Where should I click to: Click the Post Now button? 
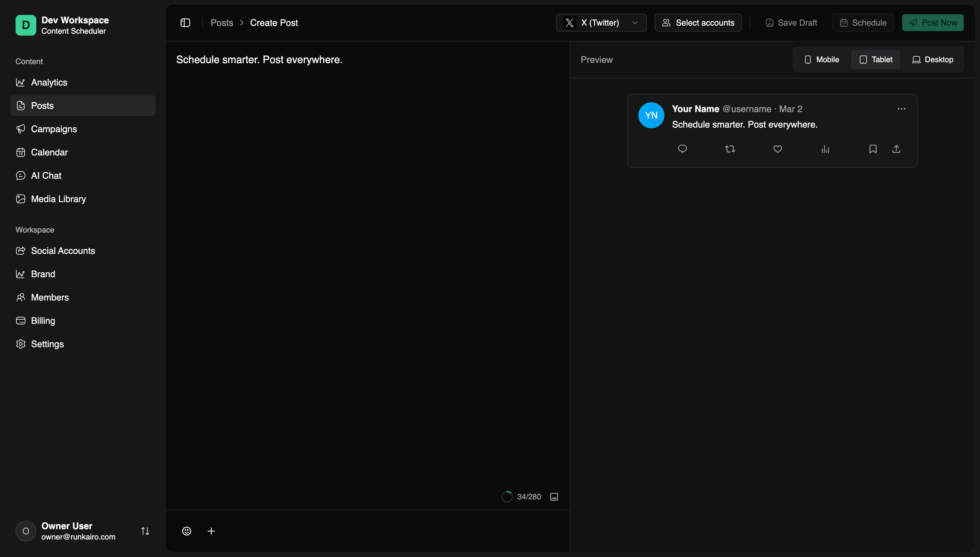[933, 23]
